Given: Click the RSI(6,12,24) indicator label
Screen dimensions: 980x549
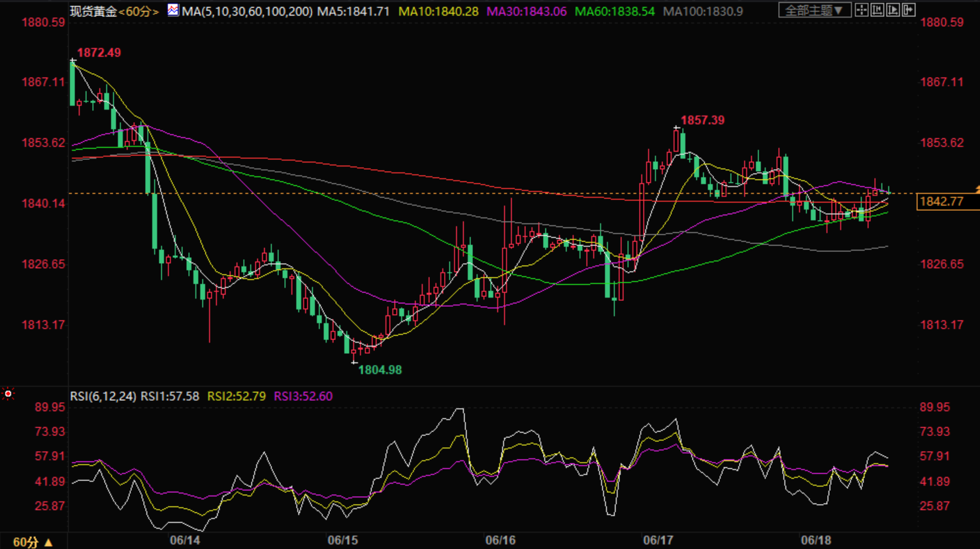Looking at the screenshot, I should click(x=103, y=396).
